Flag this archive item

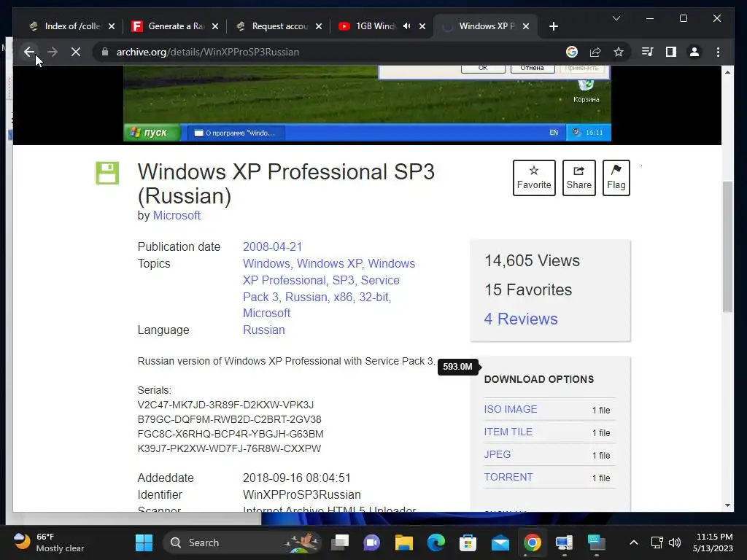pos(616,178)
